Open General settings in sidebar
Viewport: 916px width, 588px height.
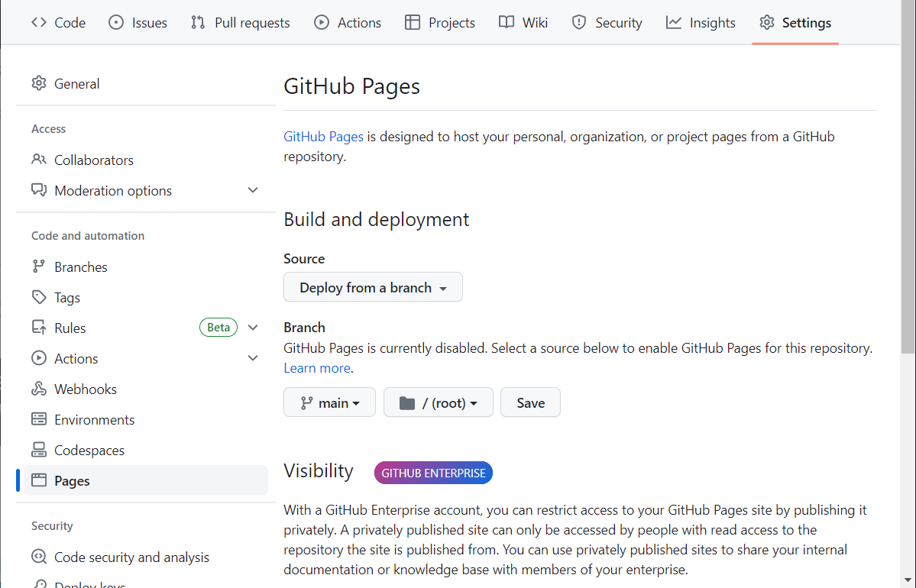(x=146, y=83)
